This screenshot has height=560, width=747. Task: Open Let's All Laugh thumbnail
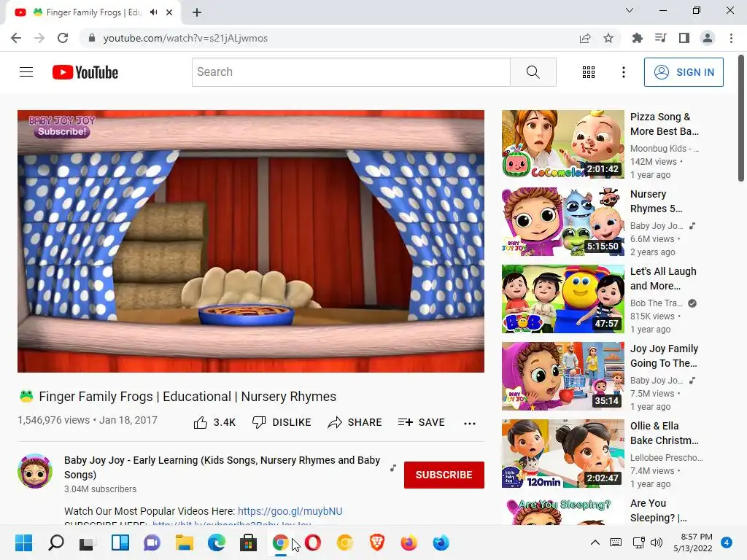coord(562,298)
